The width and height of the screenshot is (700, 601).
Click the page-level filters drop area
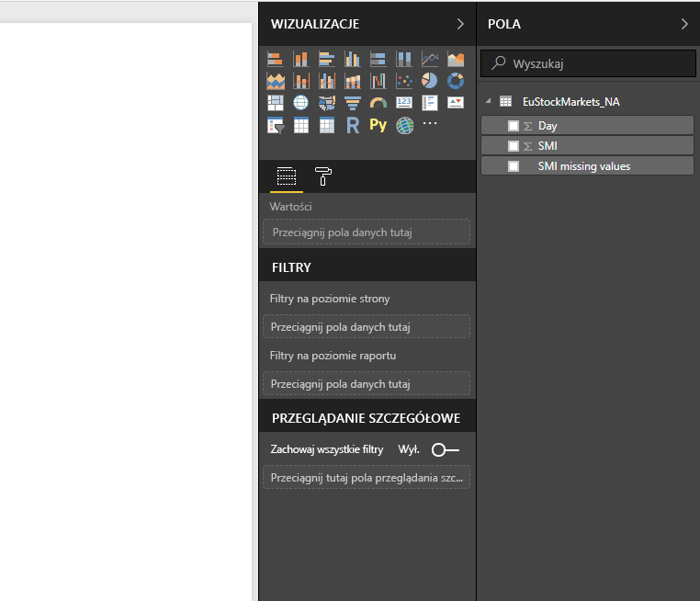pyautogui.click(x=367, y=327)
